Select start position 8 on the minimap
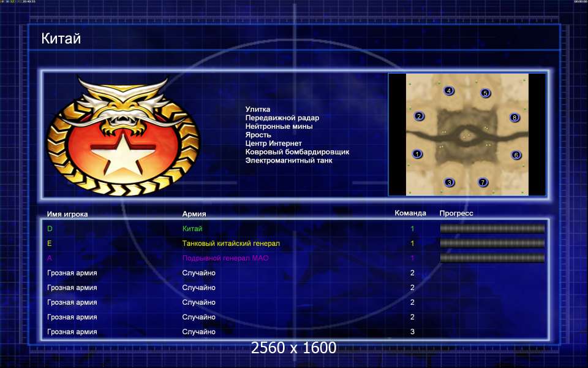 pyautogui.click(x=514, y=118)
